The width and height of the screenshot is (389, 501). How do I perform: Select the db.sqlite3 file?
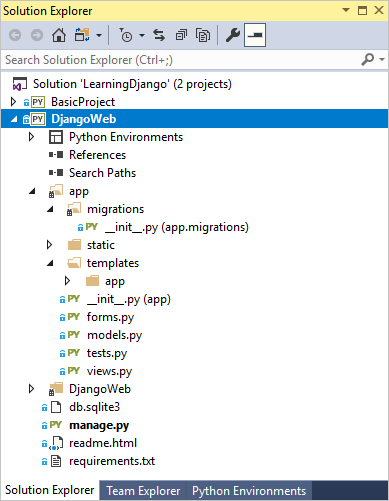pyautogui.click(x=94, y=407)
